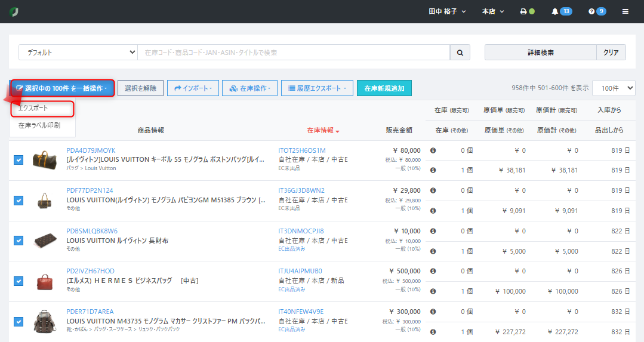Click info icon beside 0 個 in PDER71D7AREA row
This screenshot has width=644, height=342.
pyautogui.click(x=433, y=312)
